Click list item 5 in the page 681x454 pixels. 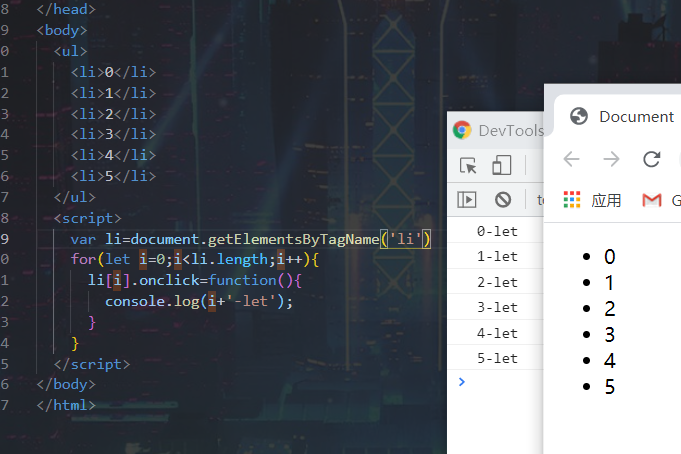click(x=609, y=387)
